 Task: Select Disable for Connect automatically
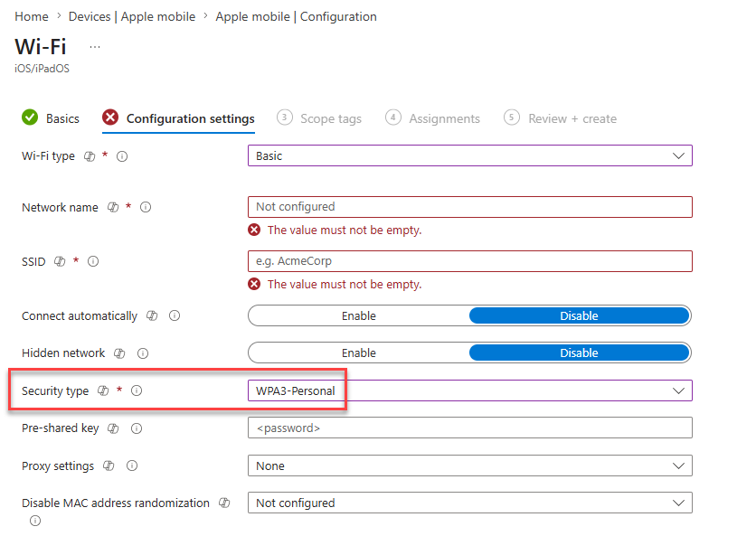[x=579, y=315]
